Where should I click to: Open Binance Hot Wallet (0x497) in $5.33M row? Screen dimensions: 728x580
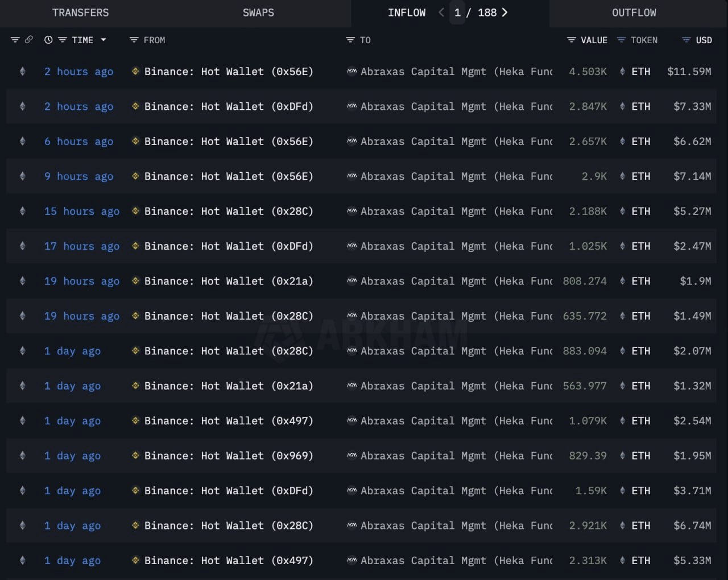(x=229, y=561)
